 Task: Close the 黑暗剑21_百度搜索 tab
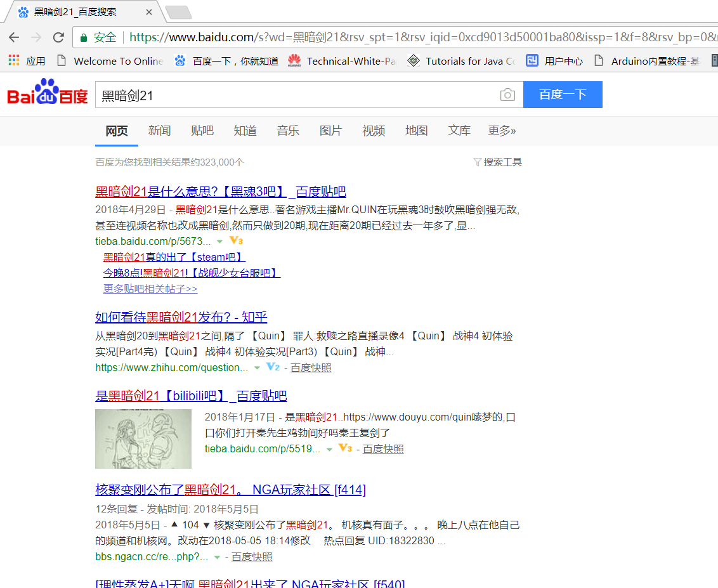click(149, 12)
